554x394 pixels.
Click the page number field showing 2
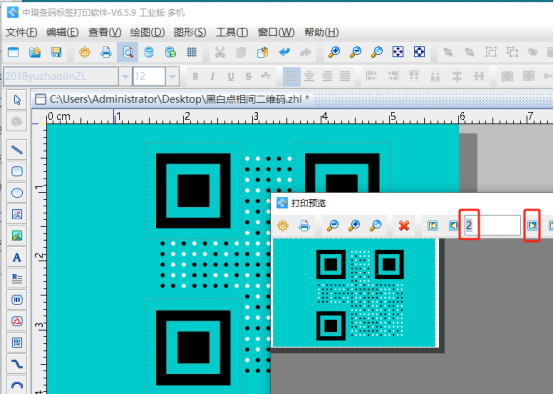pos(492,225)
